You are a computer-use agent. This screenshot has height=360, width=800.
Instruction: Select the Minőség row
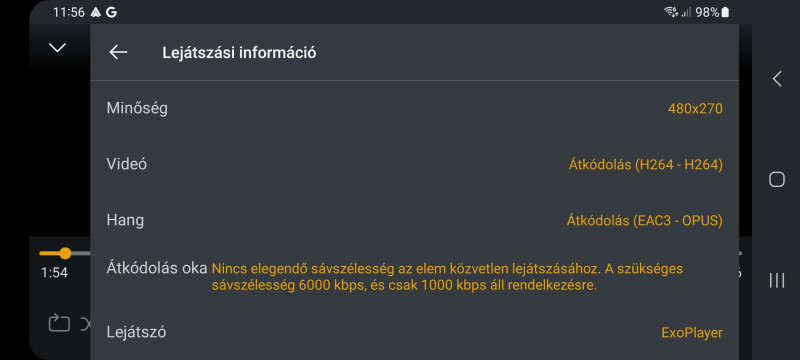(x=414, y=109)
